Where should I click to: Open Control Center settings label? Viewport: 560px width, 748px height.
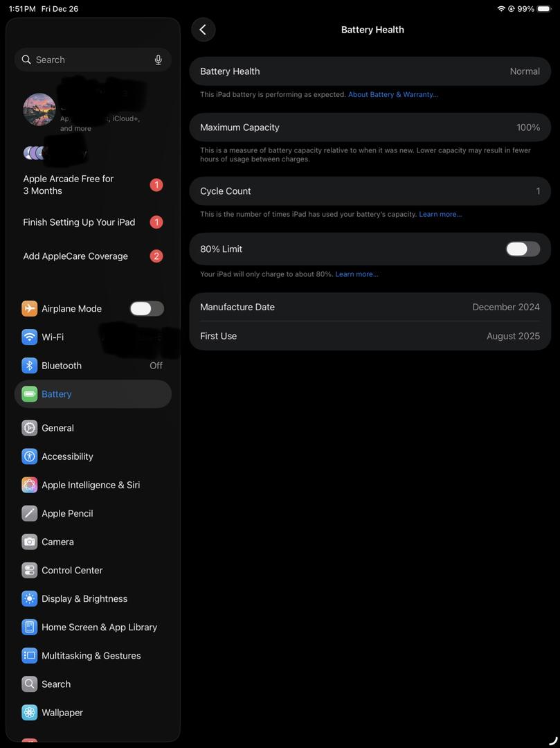click(72, 570)
